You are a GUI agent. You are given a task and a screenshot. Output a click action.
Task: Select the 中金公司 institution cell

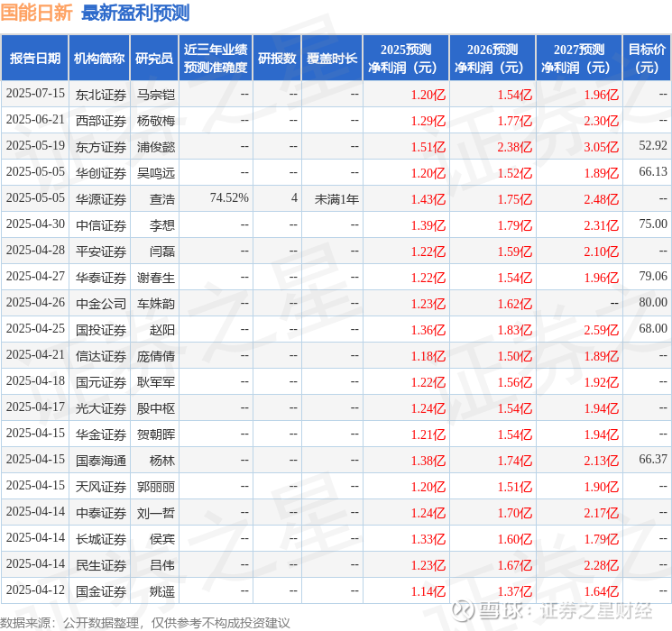click(101, 304)
